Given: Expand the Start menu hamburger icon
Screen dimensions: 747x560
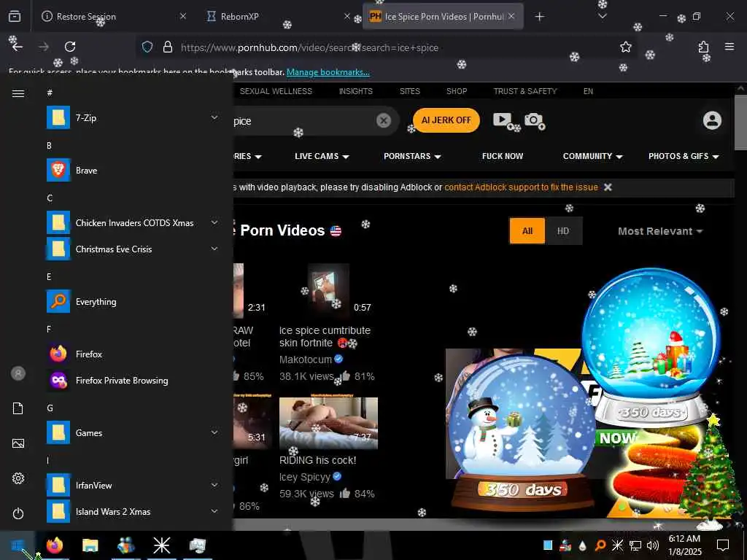Looking at the screenshot, I should click(18, 93).
